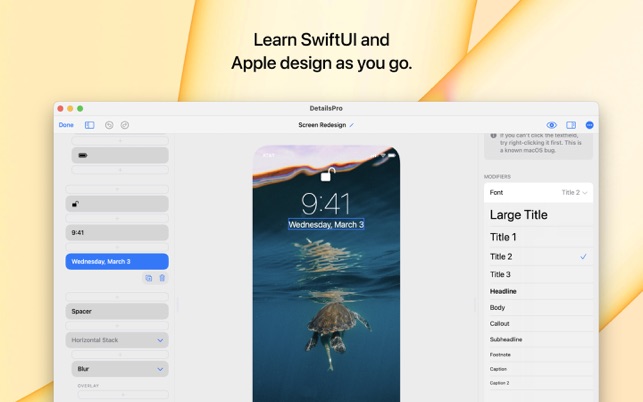The width and height of the screenshot is (643, 402).
Task: Click the pencil icon beside Screen Redesign
Action: pyautogui.click(x=351, y=125)
